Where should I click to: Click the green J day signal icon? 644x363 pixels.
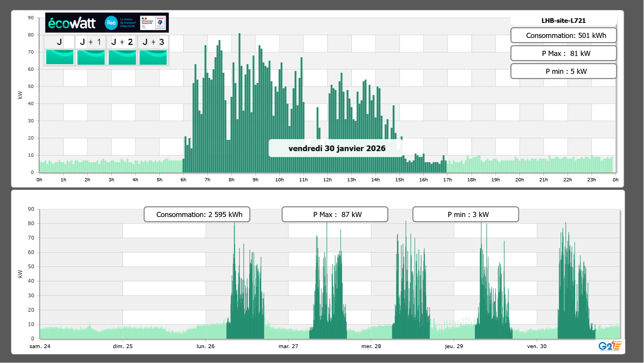tap(60, 57)
